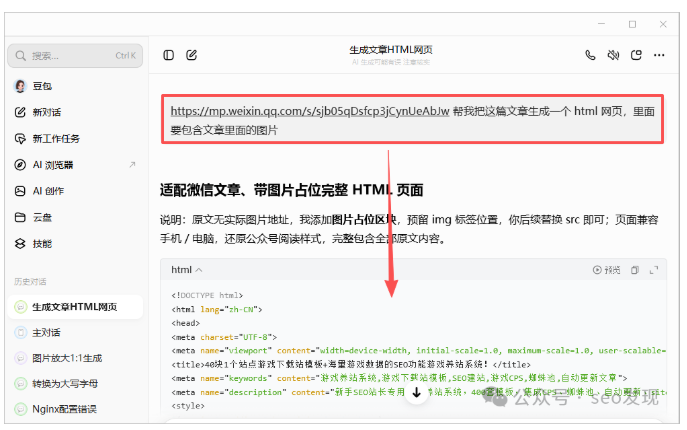Screen dimensions: 687x430
Task: Click the heading 适配微信文章、带图片占位完整 HTML 页面
Action: click(292, 190)
